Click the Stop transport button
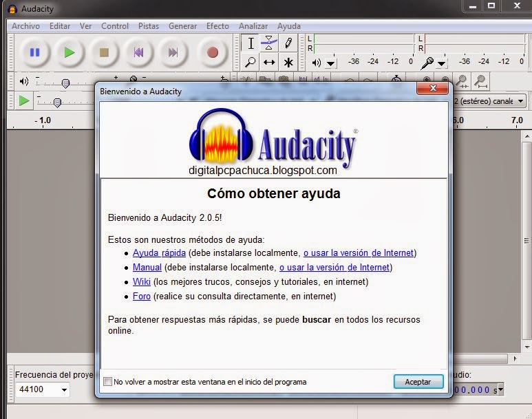Screen dimensions: 532x419 tap(104, 52)
